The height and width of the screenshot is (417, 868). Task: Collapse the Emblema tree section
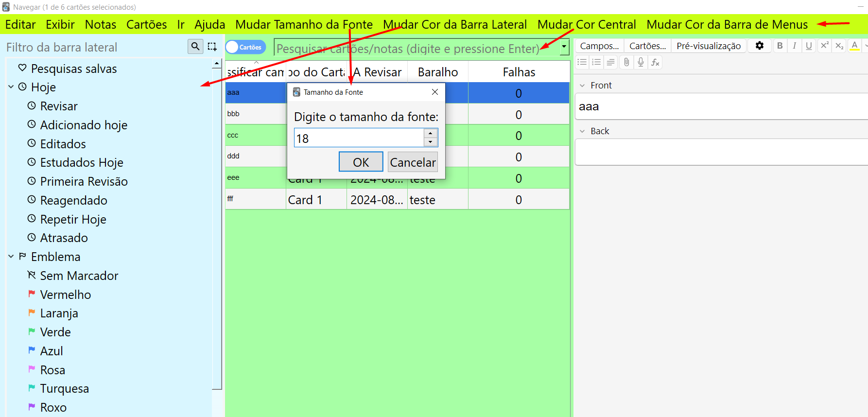pyautogui.click(x=11, y=257)
